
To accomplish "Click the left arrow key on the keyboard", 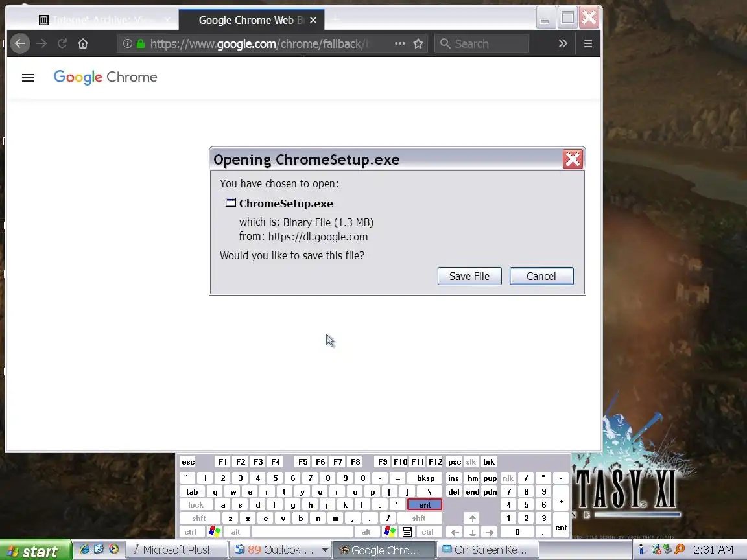I will click(x=455, y=532).
